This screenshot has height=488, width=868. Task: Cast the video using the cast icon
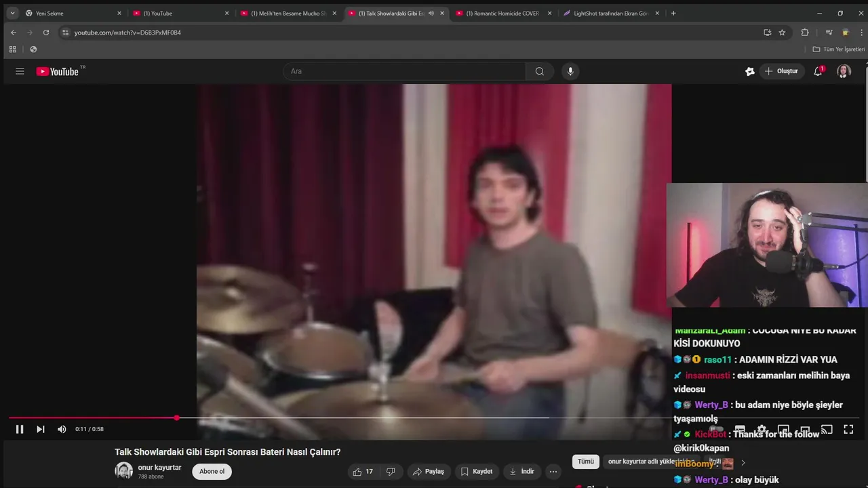click(x=827, y=429)
